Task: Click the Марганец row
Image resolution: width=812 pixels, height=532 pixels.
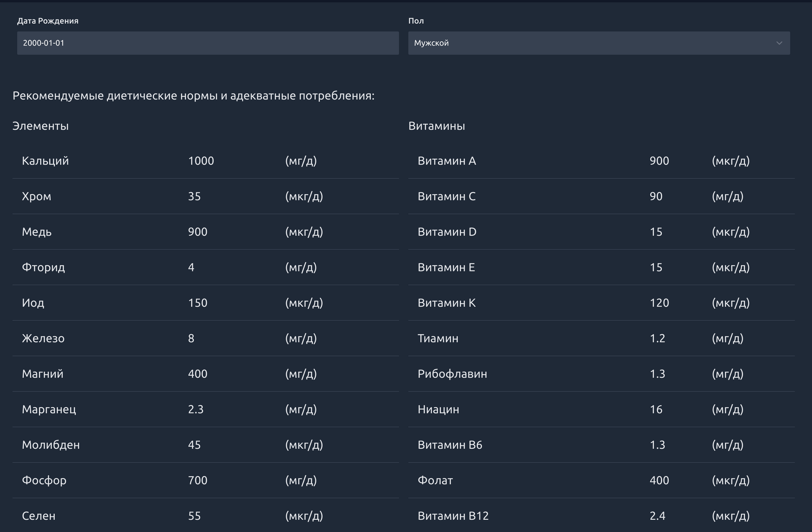Action: (49, 409)
